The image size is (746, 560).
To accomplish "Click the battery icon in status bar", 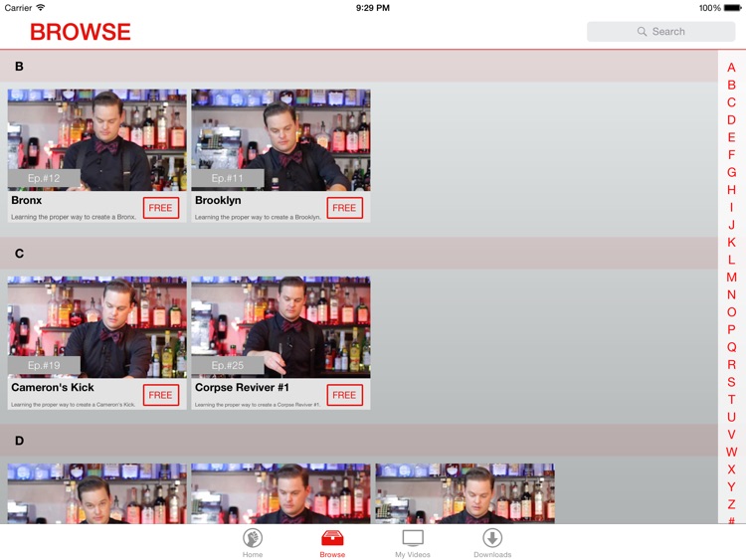I will point(733,8).
